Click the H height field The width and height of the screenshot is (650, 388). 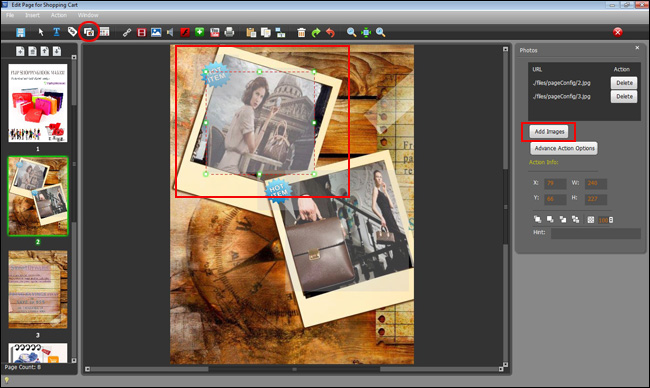[596, 199]
